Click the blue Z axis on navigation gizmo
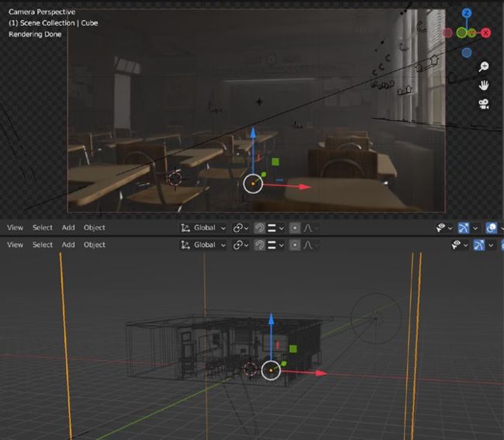Screen dimensions: 504x440 tap(467, 14)
